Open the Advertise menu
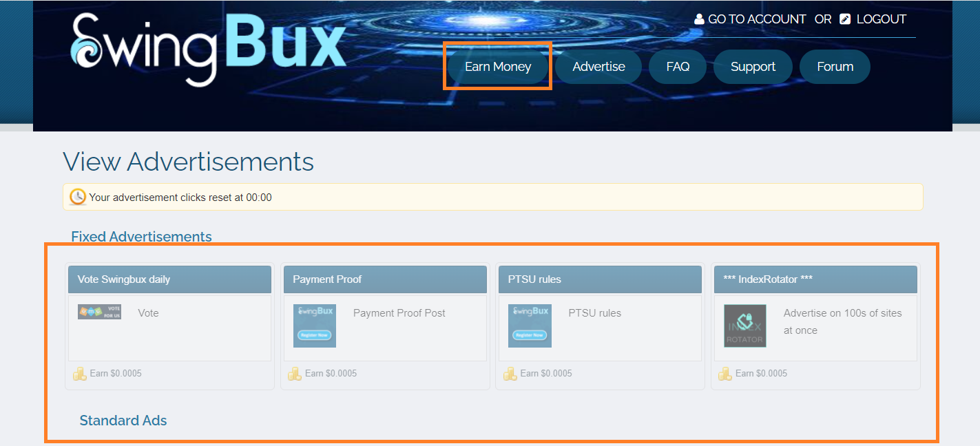 pyautogui.click(x=598, y=67)
